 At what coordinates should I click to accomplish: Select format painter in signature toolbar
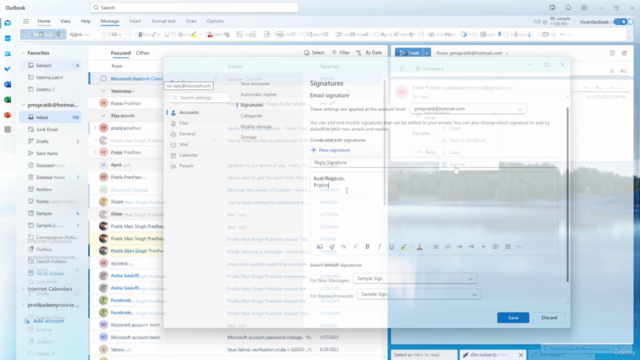point(332,247)
